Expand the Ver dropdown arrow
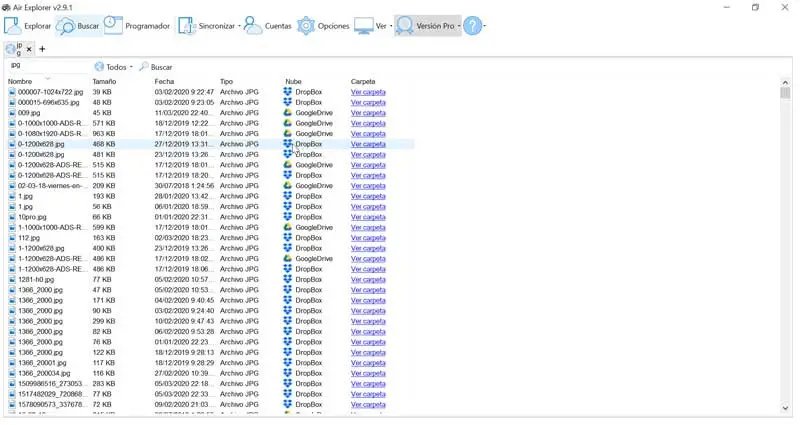800x425 pixels. pyautogui.click(x=391, y=26)
